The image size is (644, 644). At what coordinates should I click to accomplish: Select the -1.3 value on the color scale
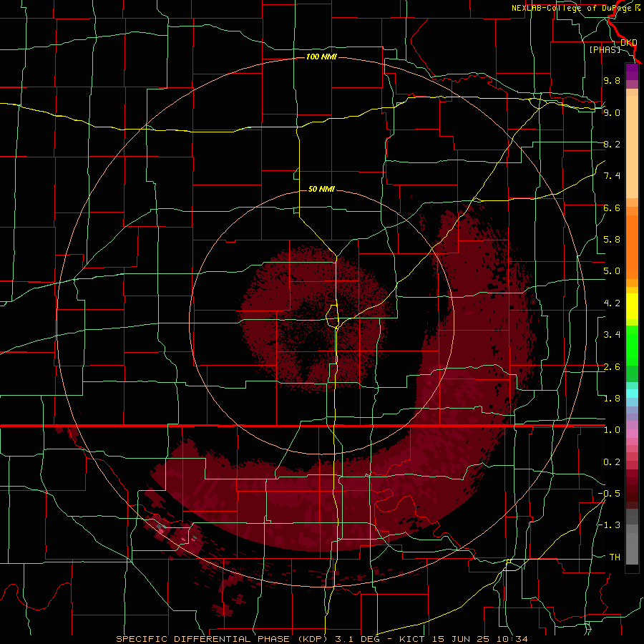[x=609, y=525]
